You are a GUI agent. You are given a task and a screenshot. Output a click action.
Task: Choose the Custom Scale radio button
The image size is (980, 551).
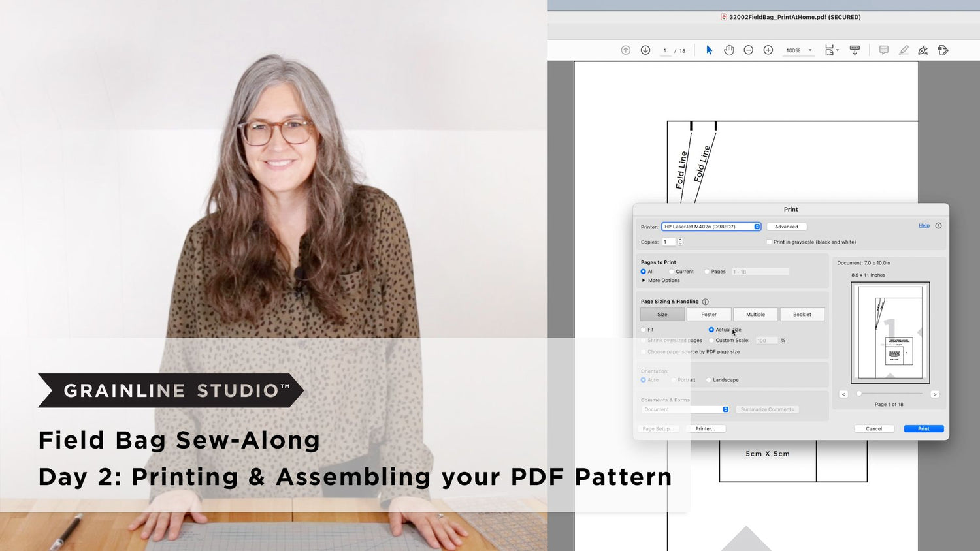[x=711, y=341]
